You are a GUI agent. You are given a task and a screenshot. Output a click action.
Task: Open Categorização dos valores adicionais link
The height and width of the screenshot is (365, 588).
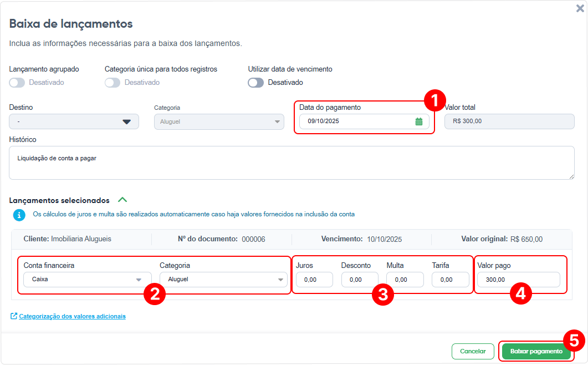pos(73,316)
